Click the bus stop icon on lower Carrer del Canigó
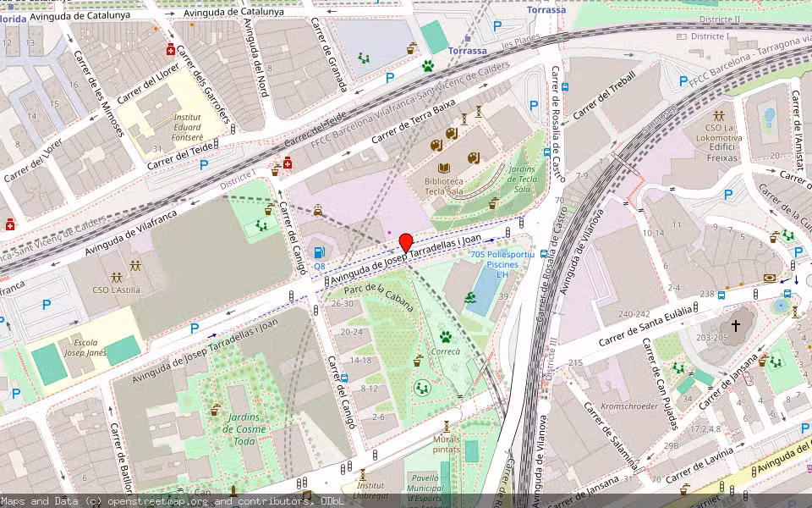 [x=344, y=378]
